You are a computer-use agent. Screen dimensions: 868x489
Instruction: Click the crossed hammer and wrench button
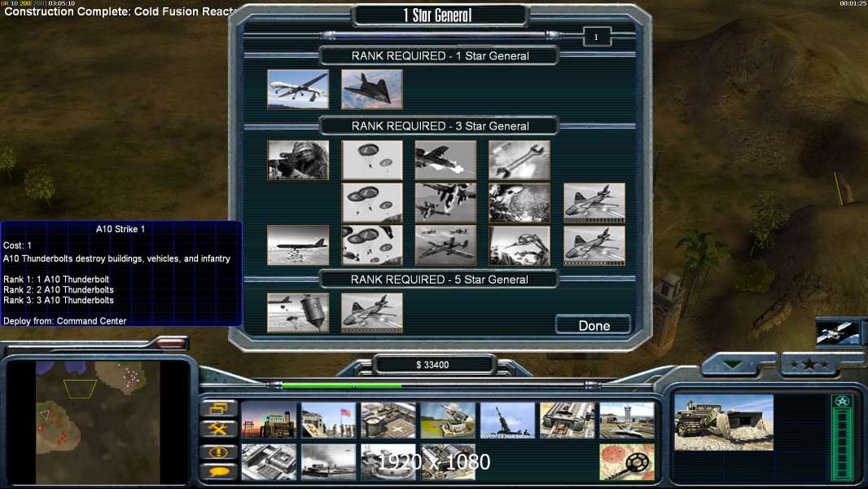pyautogui.click(x=219, y=429)
